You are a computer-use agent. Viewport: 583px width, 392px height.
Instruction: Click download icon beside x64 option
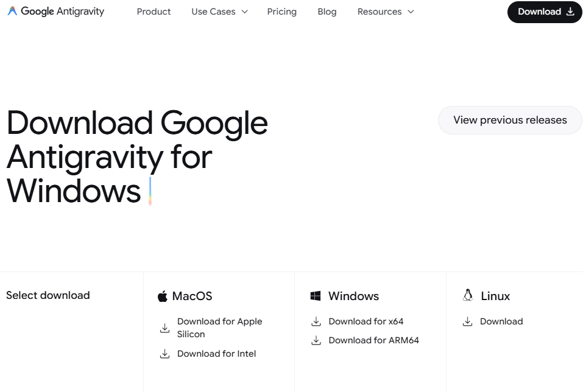pyautogui.click(x=316, y=321)
